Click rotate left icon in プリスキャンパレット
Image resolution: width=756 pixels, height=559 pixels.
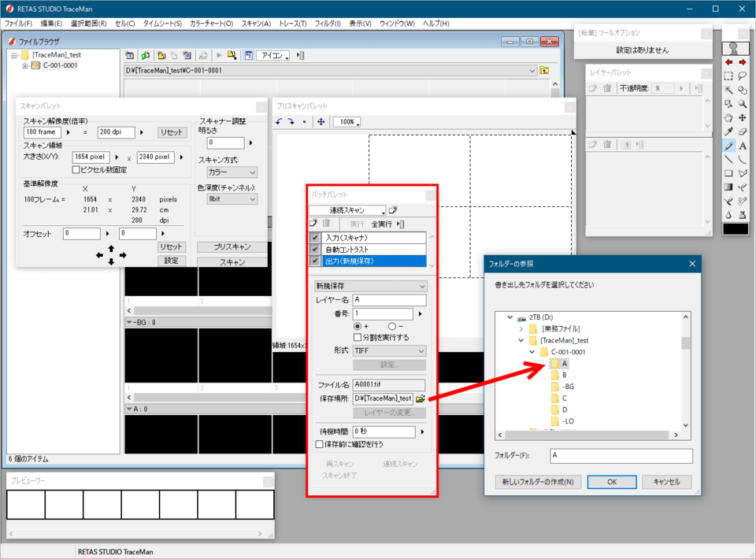(280, 122)
